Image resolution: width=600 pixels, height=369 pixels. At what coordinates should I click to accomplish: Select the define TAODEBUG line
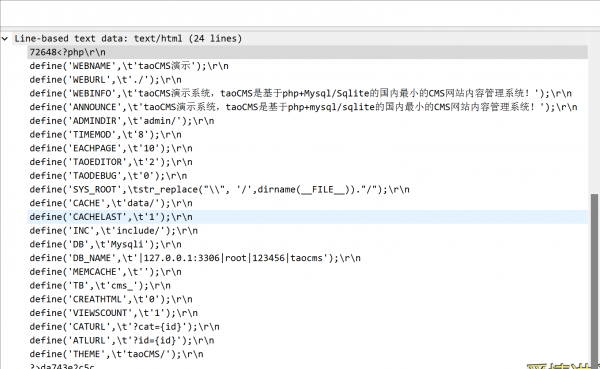click(x=108, y=176)
